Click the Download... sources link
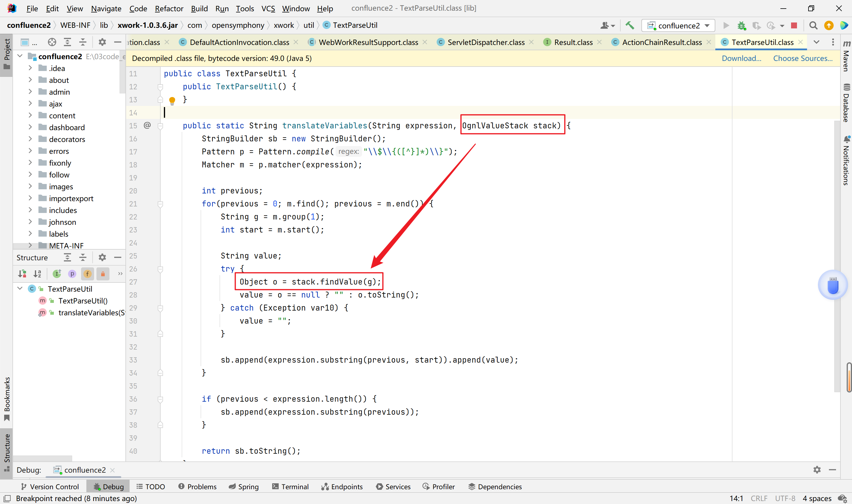This screenshot has height=504, width=852. (741, 58)
